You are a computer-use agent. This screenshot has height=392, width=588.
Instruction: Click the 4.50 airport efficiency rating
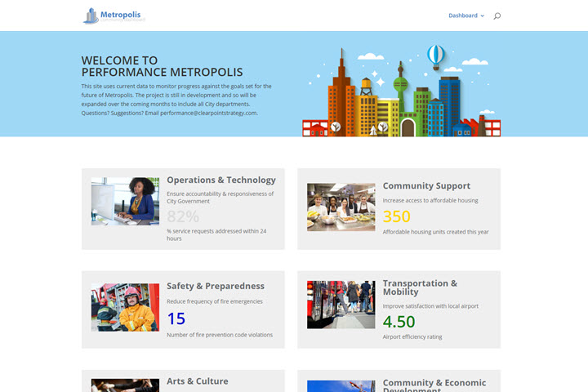[399, 321]
